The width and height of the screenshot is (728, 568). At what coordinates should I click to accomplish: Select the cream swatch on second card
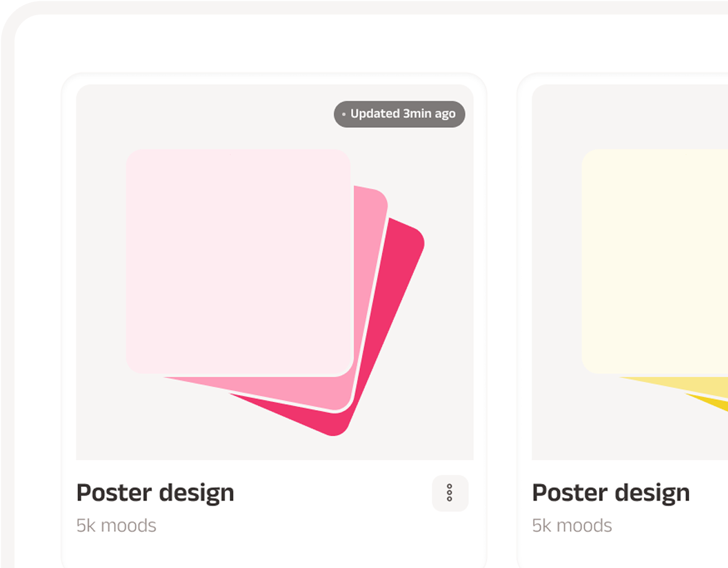click(654, 260)
